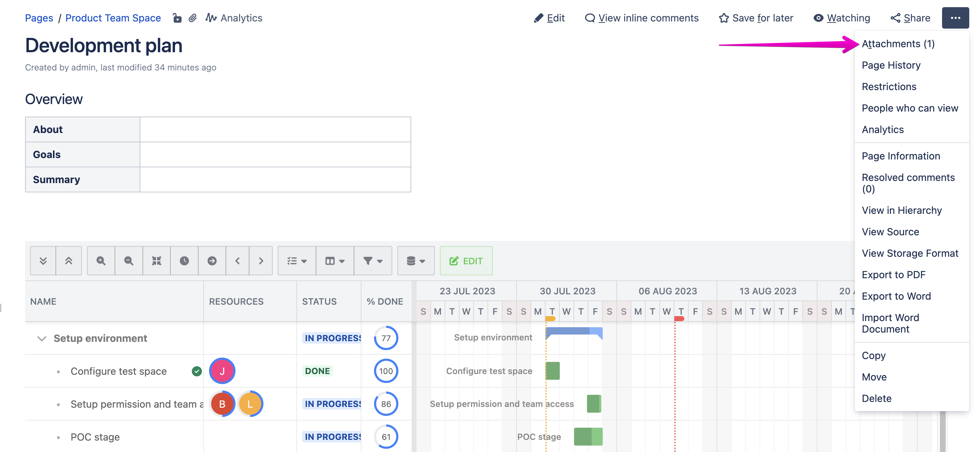Viewport: 980px width, 452px height.
Task: Open the filter dropdown in the Gantt toolbar
Action: click(x=373, y=260)
